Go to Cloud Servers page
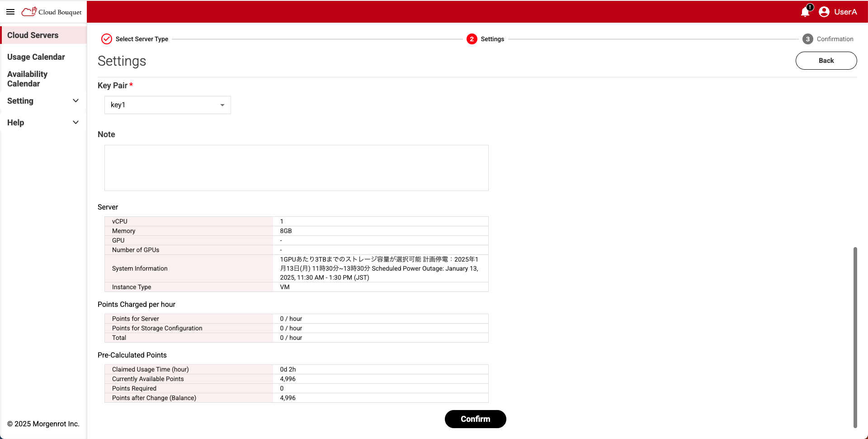The height and width of the screenshot is (439, 868). (x=33, y=35)
